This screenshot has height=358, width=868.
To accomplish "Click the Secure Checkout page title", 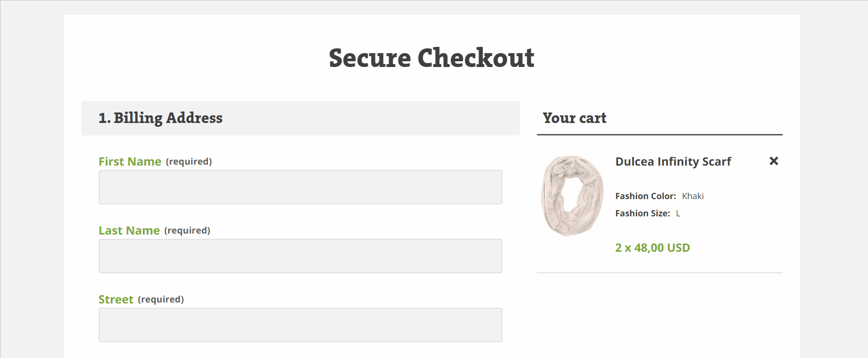I will point(432,58).
